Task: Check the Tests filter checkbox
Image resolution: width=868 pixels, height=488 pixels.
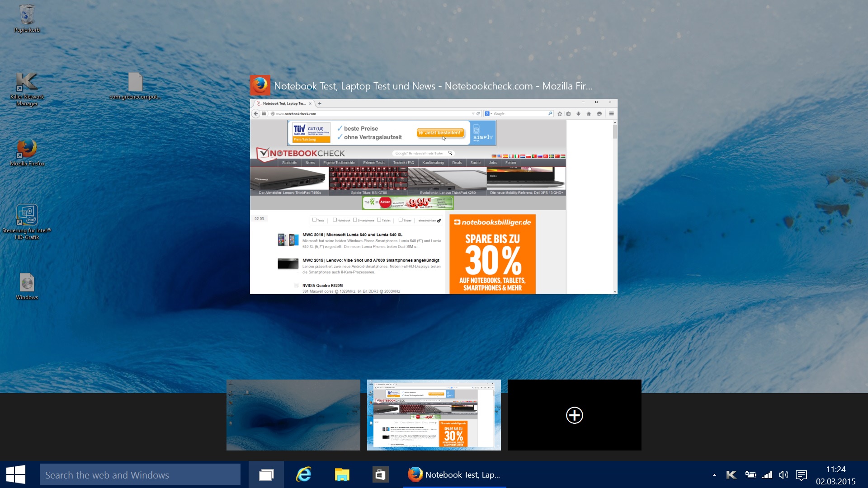Action: (314, 220)
